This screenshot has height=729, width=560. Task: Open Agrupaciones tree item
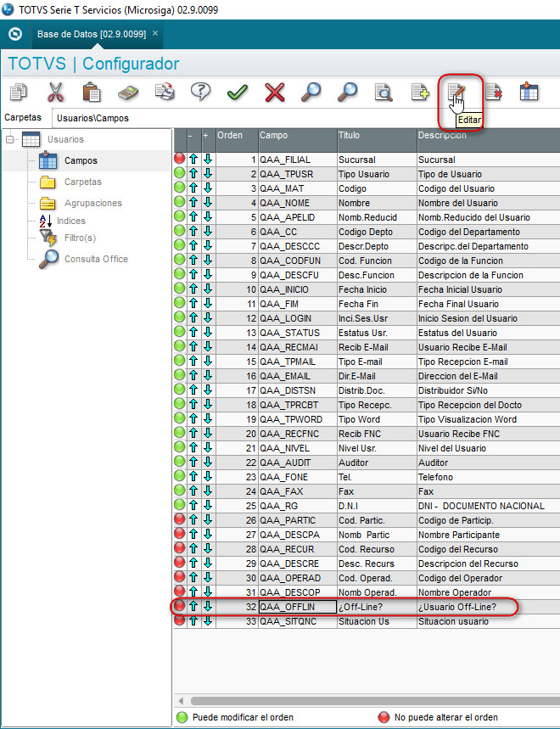click(93, 203)
